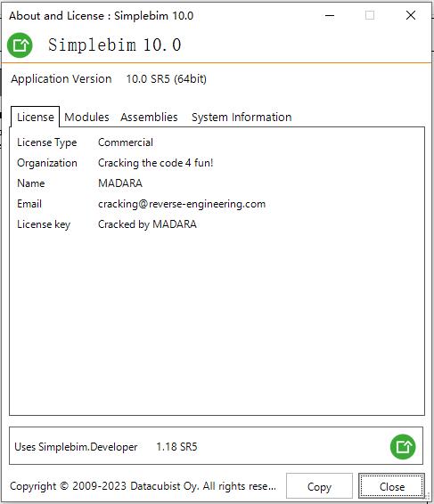Click the Datacubist Oy copyright text

143,486
